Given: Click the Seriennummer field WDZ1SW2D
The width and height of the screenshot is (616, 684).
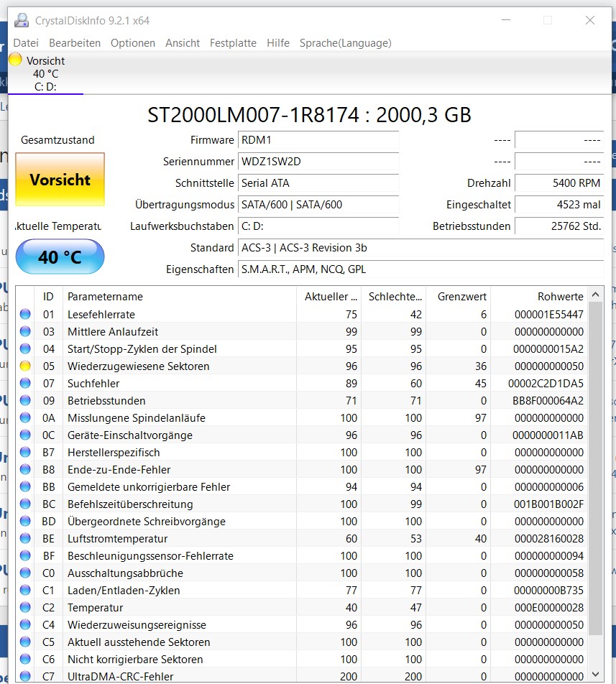Looking at the screenshot, I should click(318, 162).
